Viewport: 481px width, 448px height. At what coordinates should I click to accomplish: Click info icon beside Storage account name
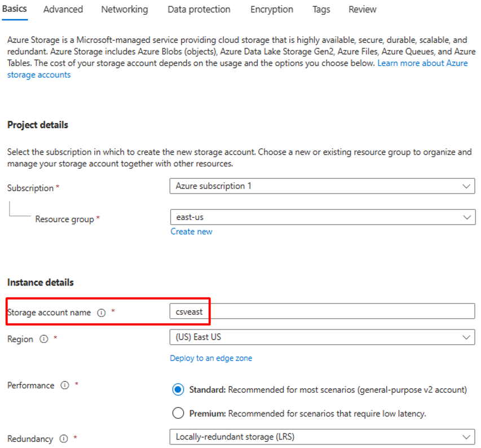coord(102,313)
